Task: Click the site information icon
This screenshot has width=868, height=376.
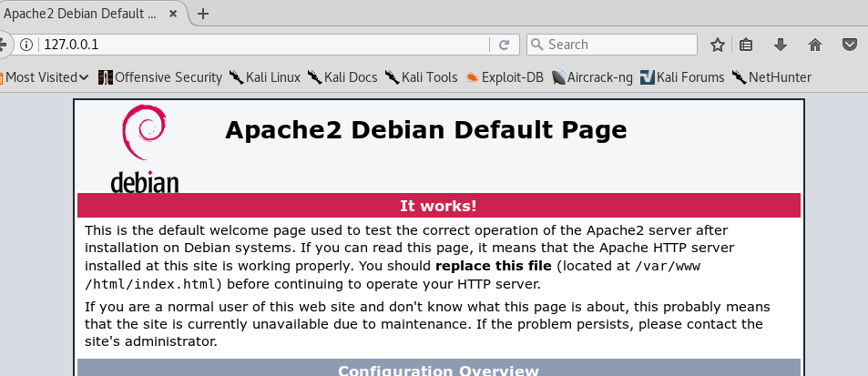Action: (26, 45)
